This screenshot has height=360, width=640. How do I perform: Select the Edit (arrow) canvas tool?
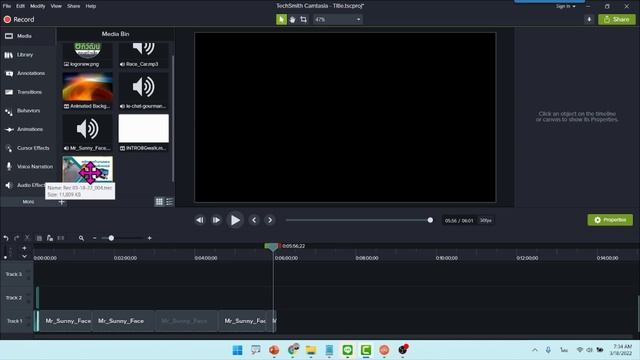(281, 19)
